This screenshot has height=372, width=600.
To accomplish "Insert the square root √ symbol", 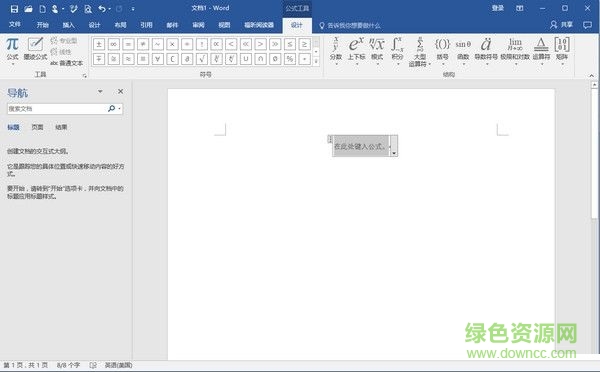I will coord(202,59).
